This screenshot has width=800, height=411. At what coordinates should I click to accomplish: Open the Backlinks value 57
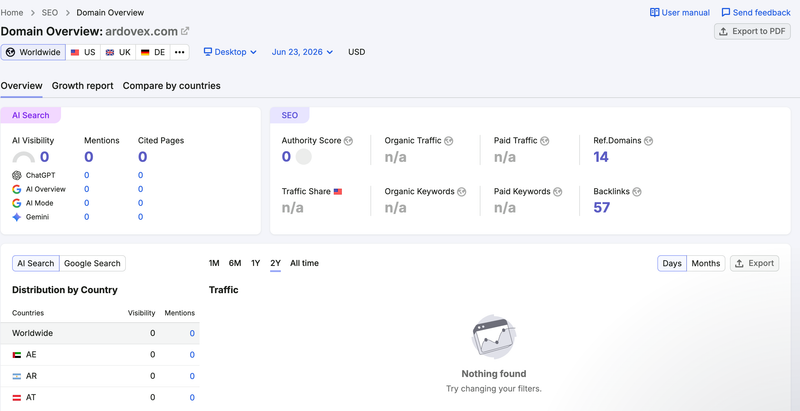pyautogui.click(x=602, y=208)
